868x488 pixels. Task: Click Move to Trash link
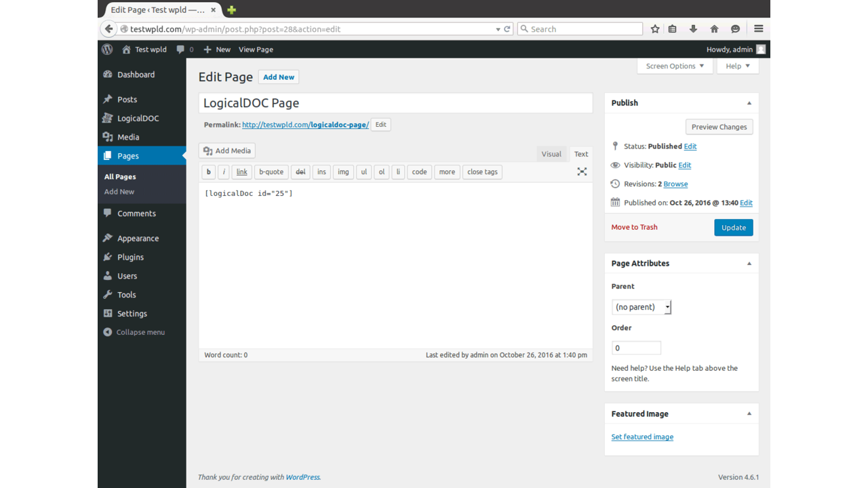tap(634, 228)
